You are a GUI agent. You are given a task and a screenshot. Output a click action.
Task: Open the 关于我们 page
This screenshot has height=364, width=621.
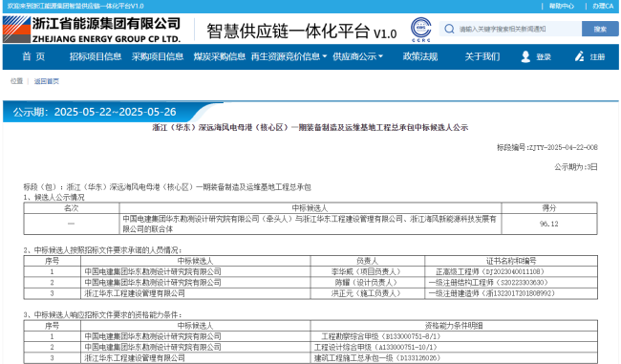point(482,56)
